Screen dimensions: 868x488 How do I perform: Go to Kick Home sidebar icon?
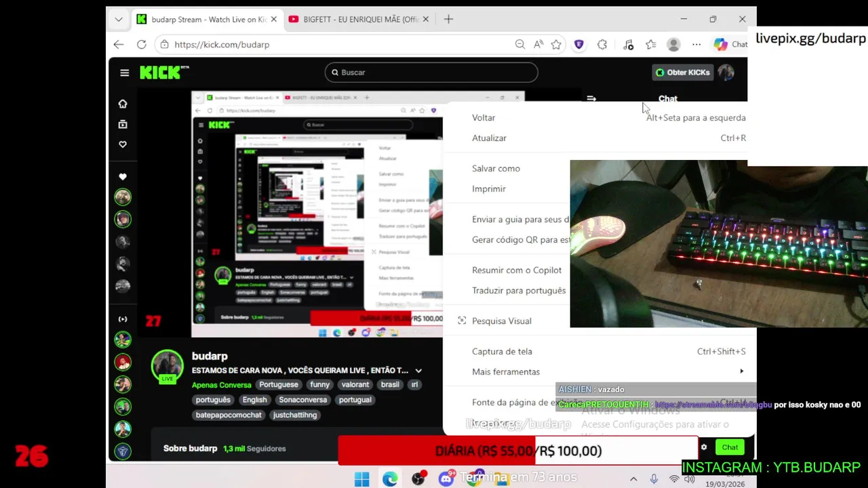click(123, 104)
